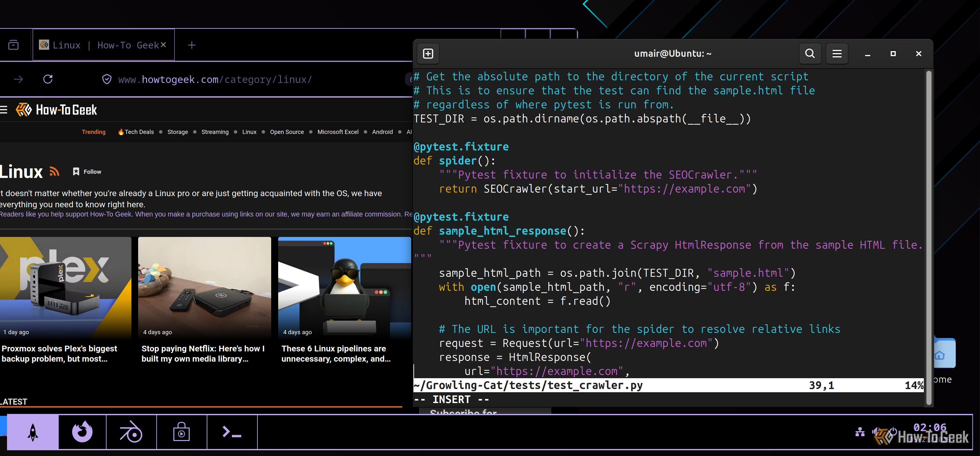Open the browser tab overview icon

13,45
